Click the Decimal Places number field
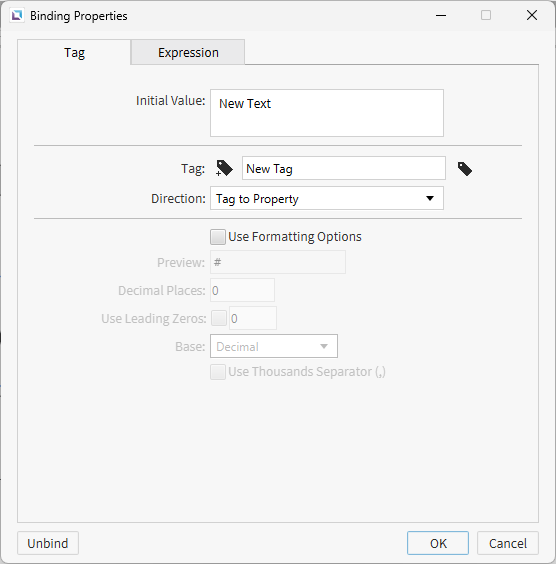Viewport: 556px width, 564px height. click(x=242, y=290)
